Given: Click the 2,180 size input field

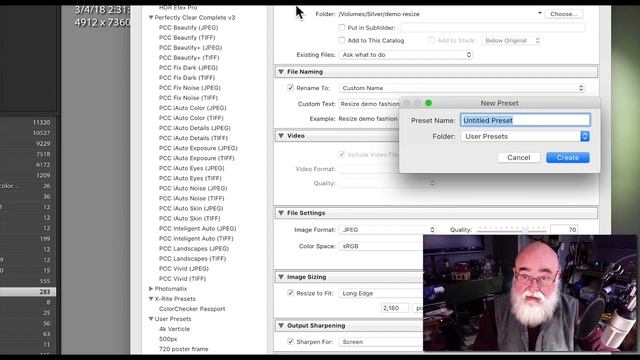Looking at the screenshot, I should tap(395, 308).
